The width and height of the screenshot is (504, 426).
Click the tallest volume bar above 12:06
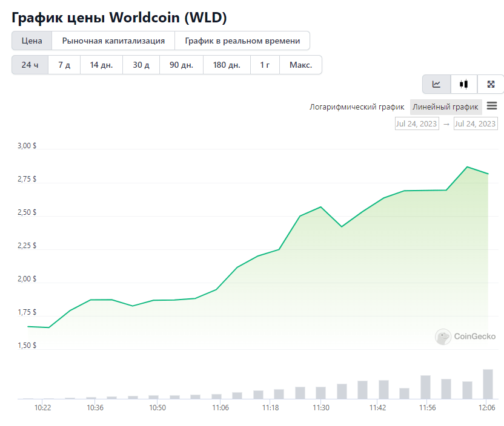488,384
